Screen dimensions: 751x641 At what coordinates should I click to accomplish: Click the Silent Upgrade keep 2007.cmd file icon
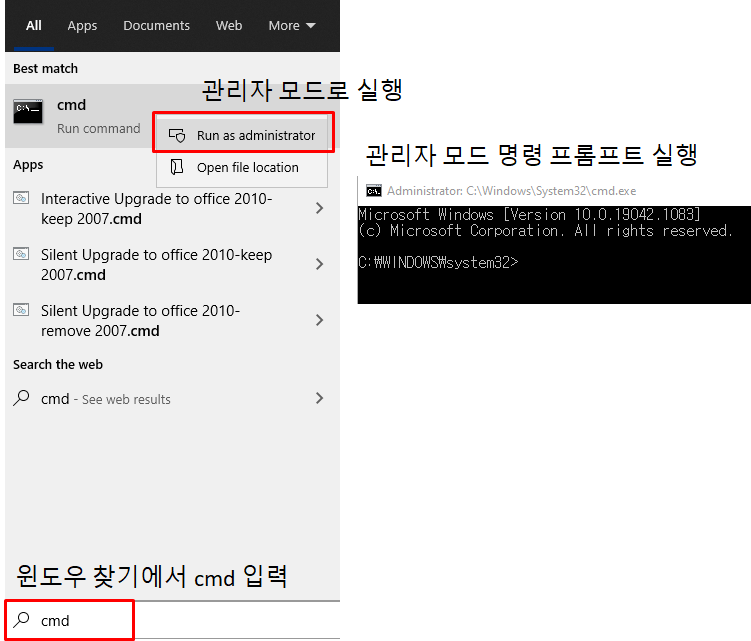21,254
